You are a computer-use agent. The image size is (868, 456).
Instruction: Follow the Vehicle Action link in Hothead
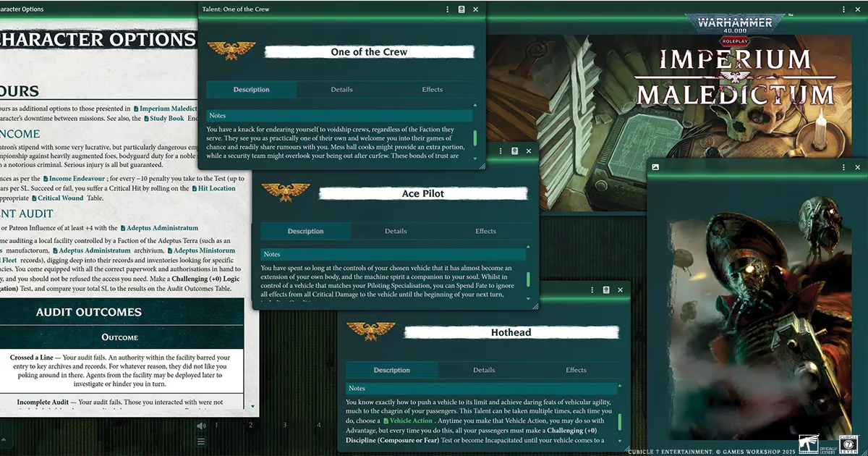pyautogui.click(x=408, y=421)
